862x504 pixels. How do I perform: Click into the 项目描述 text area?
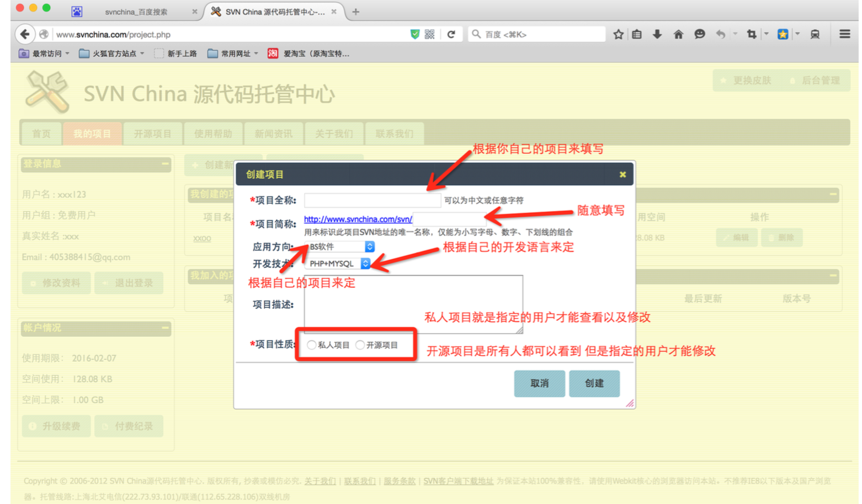(413, 304)
